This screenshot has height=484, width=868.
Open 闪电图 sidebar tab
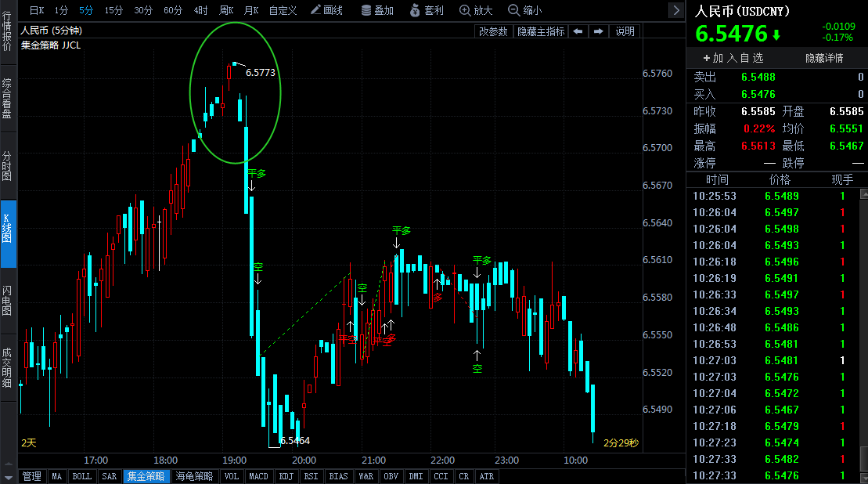pyautogui.click(x=7, y=300)
